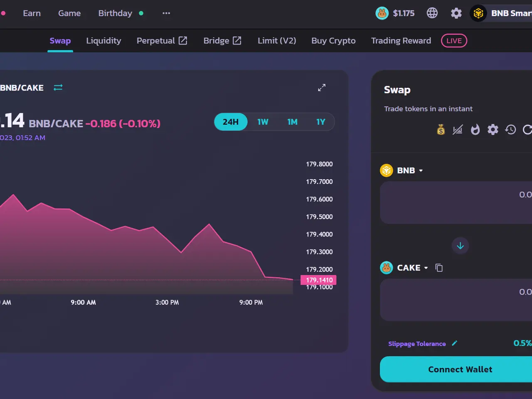532x399 pixels.
Task: Open recent transactions history icon
Action: tap(510, 130)
